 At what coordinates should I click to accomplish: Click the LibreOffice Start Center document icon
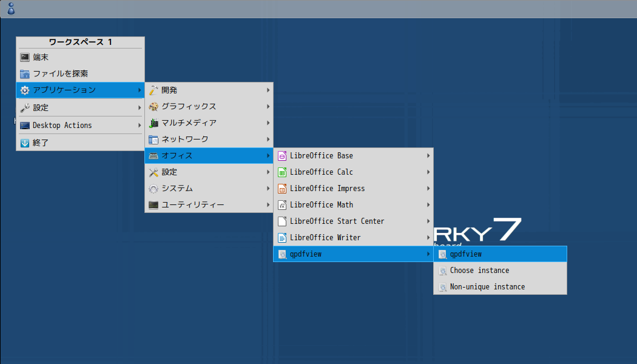282,221
